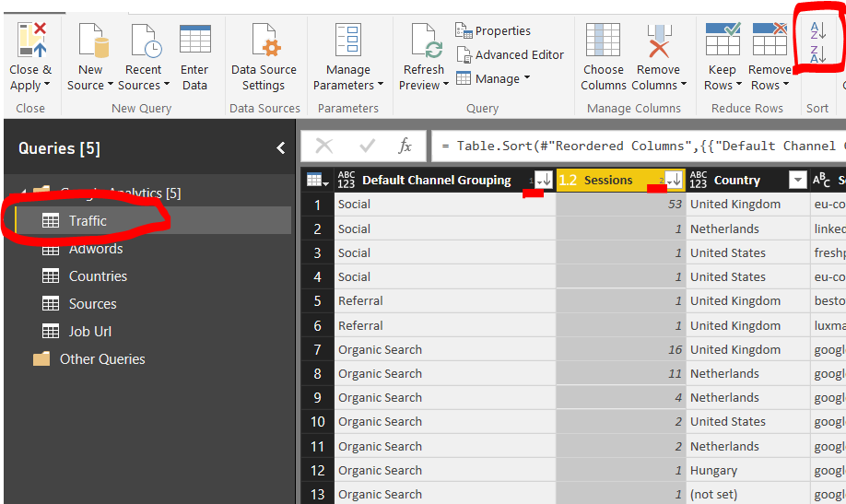This screenshot has width=846, height=504.
Task: Open the Default Channel Grouping sort filter dropdown
Action: (x=544, y=180)
